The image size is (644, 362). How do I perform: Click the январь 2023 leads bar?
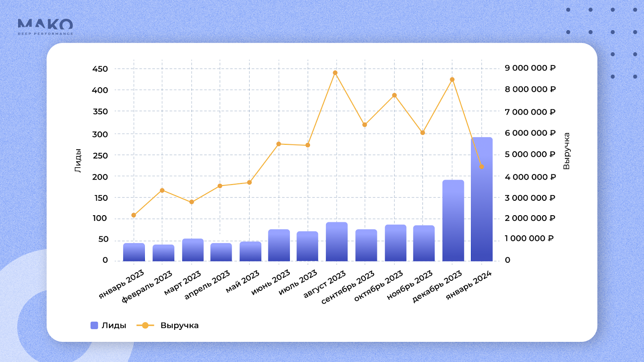coord(134,252)
